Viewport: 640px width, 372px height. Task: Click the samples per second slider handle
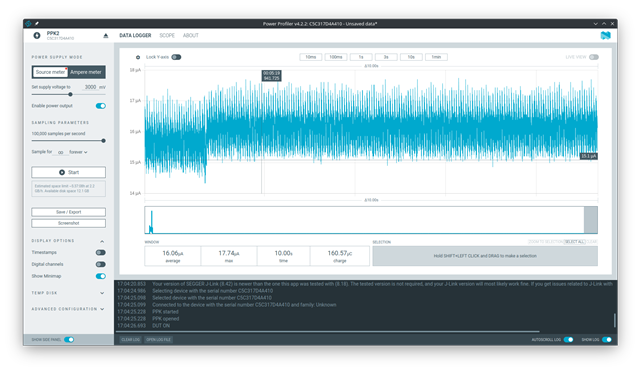point(103,140)
